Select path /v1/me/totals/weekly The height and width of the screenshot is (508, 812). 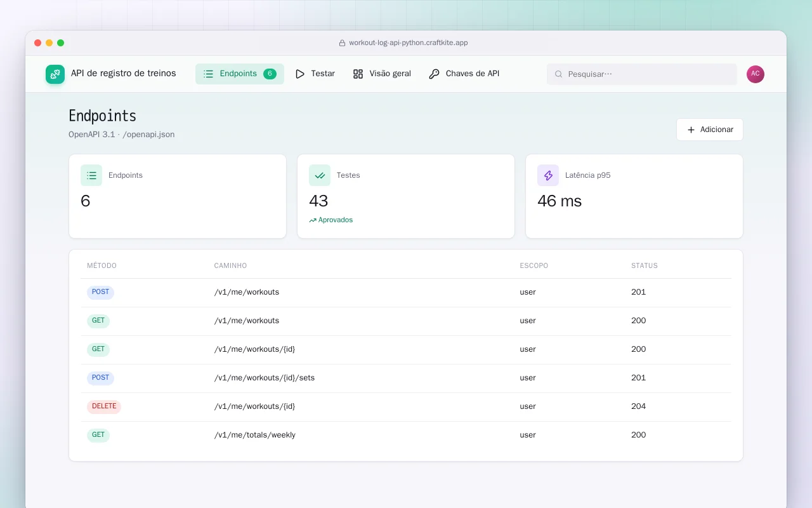pyautogui.click(x=255, y=435)
